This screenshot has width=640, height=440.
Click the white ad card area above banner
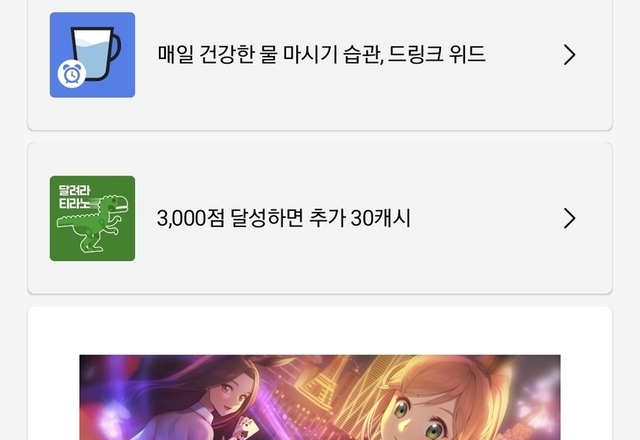click(320, 331)
